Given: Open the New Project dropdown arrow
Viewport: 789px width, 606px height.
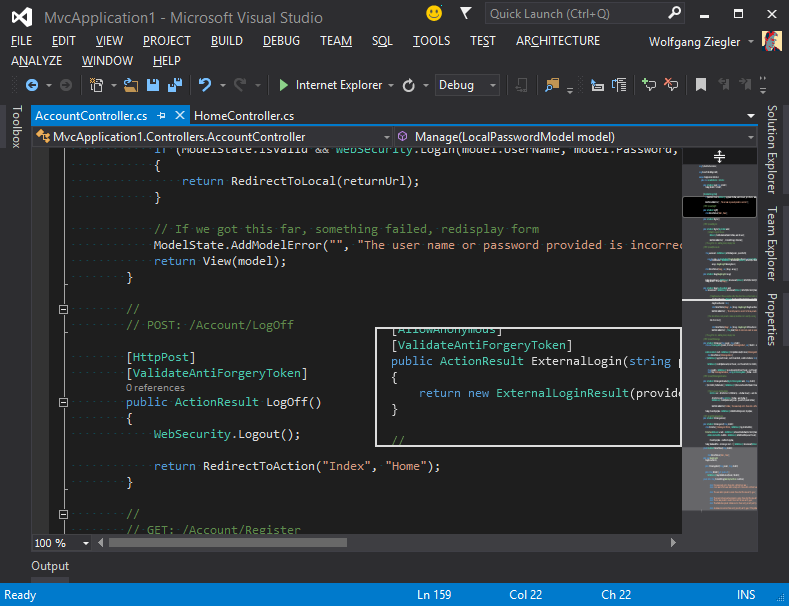Looking at the screenshot, I should pos(114,86).
